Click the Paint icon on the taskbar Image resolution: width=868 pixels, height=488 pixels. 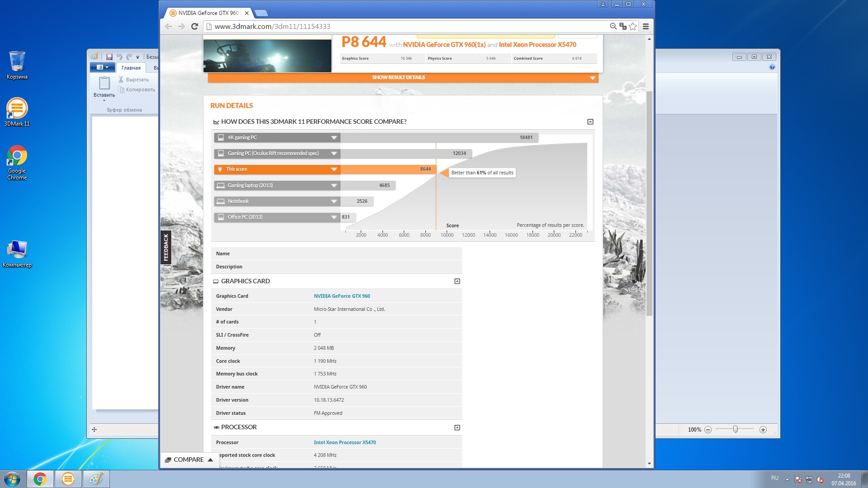(x=95, y=479)
